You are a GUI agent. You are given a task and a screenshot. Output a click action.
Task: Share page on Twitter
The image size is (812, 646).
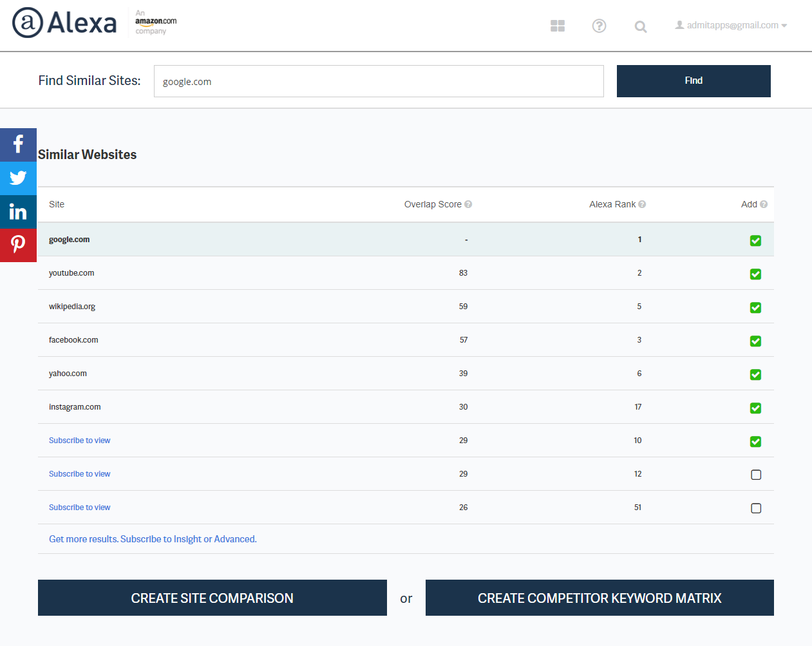[x=18, y=178]
